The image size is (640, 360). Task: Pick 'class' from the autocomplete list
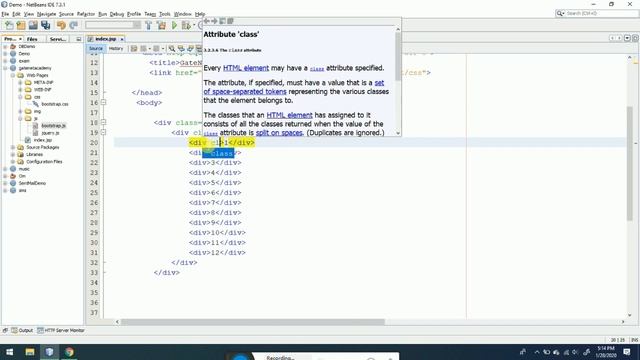click(219, 153)
